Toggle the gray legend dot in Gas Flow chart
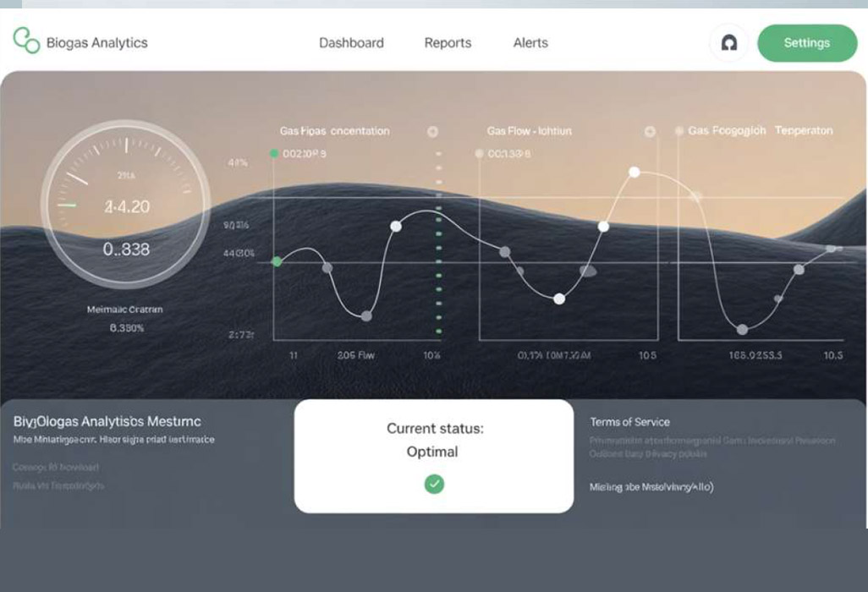868x592 pixels. (x=479, y=154)
